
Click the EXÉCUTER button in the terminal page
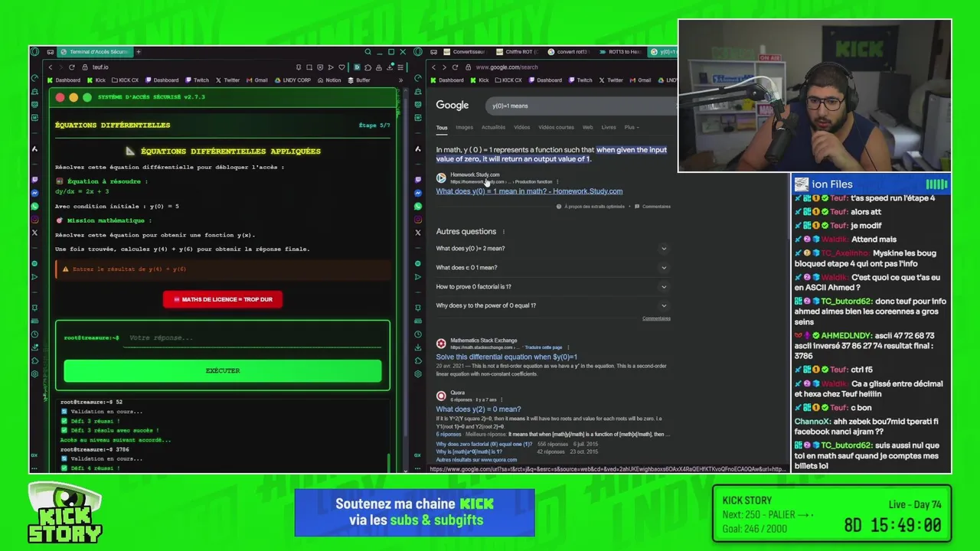(223, 370)
